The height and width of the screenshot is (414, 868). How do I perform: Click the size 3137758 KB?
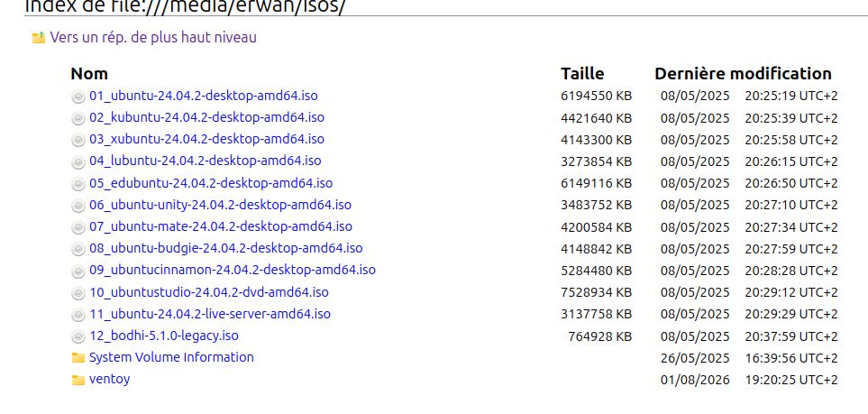[x=596, y=315]
